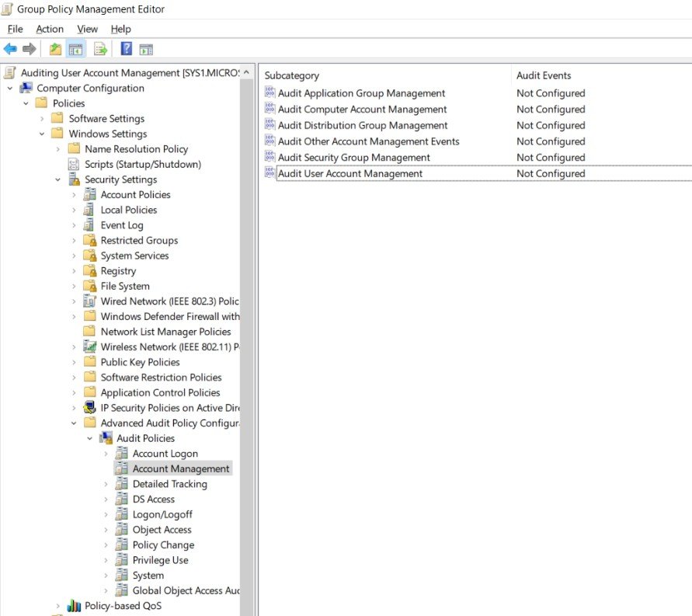Image resolution: width=692 pixels, height=616 pixels.
Task: Click the Registry folder icon
Action: click(89, 270)
